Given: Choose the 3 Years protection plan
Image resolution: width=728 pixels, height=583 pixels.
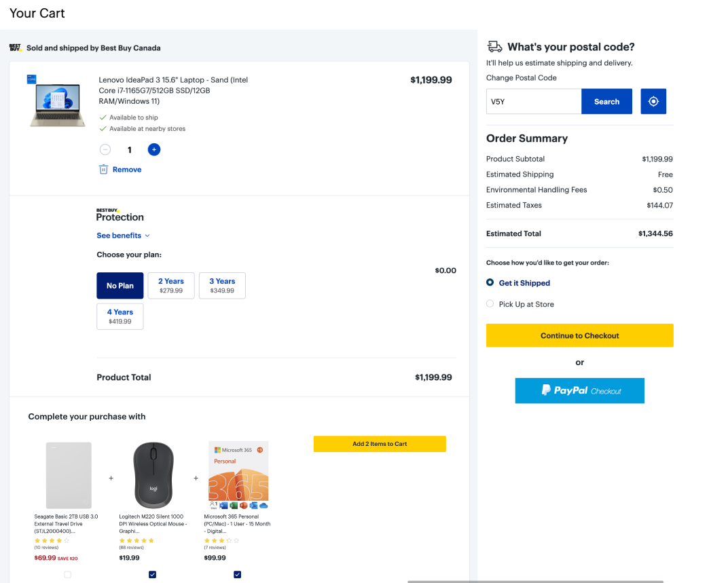Looking at the screenshot, I should pos(222,286).
